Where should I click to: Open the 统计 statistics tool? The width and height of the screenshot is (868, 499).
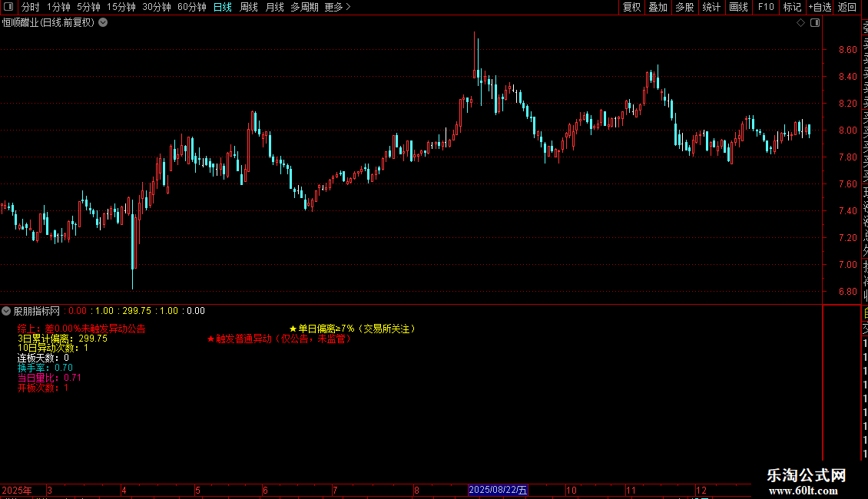click(711, 7)
